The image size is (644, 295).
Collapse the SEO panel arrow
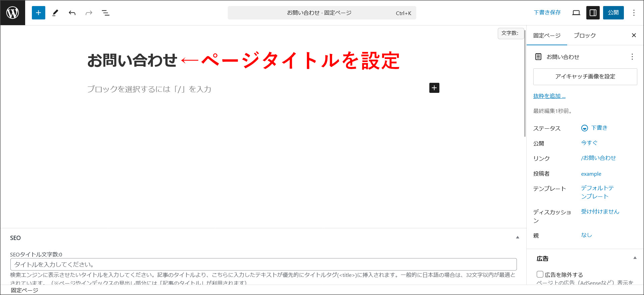518,237
